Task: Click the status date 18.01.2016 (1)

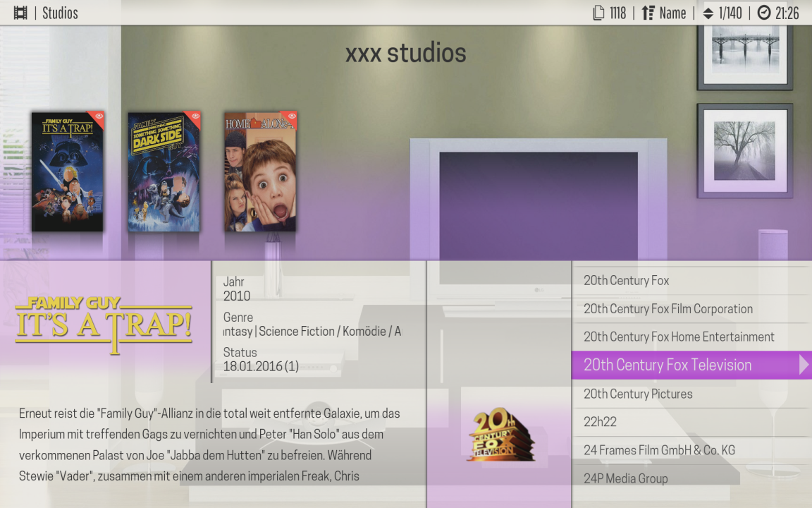Action: point(261,366)
